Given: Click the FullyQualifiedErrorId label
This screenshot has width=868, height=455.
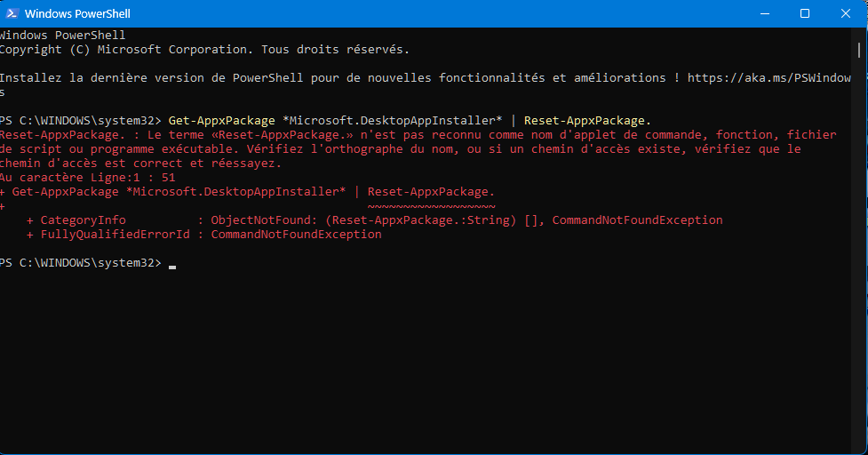Looking at the screenshot, I should click(115, 234).
